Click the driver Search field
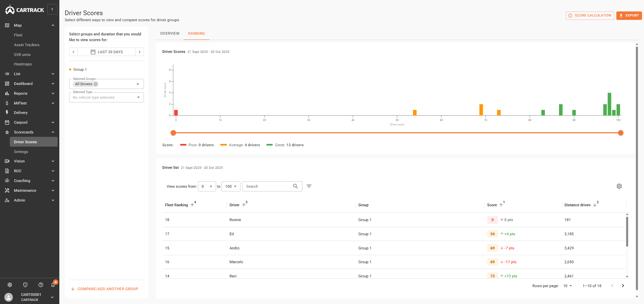Viewport: 644px width, 304px height. (268, 186)
